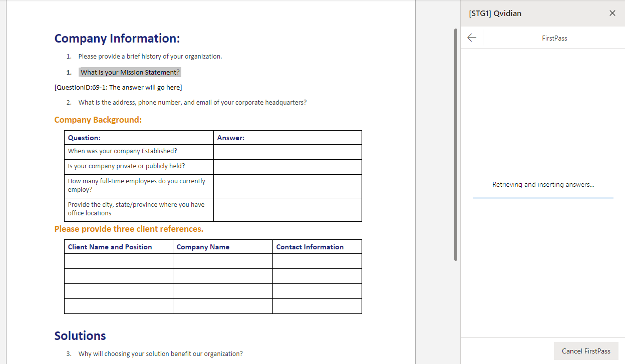
Task: Close the [STG1] Qvidian panel
Action: pos(612,13)
